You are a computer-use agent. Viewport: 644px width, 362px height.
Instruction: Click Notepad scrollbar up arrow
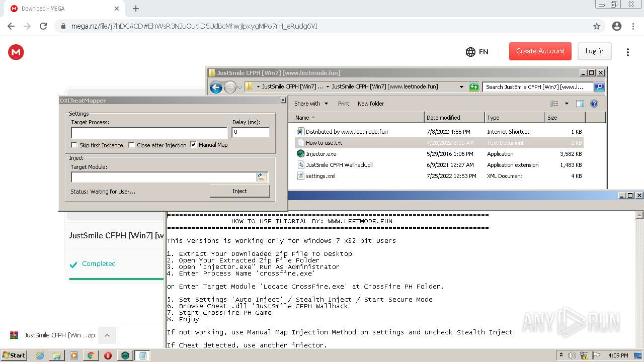click(639, 215)
